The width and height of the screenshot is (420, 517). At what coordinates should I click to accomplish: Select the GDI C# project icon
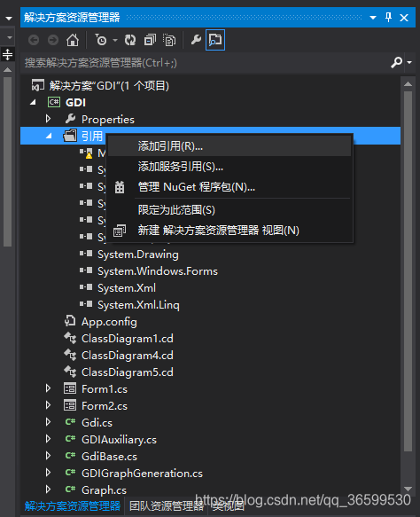(54, 102)
